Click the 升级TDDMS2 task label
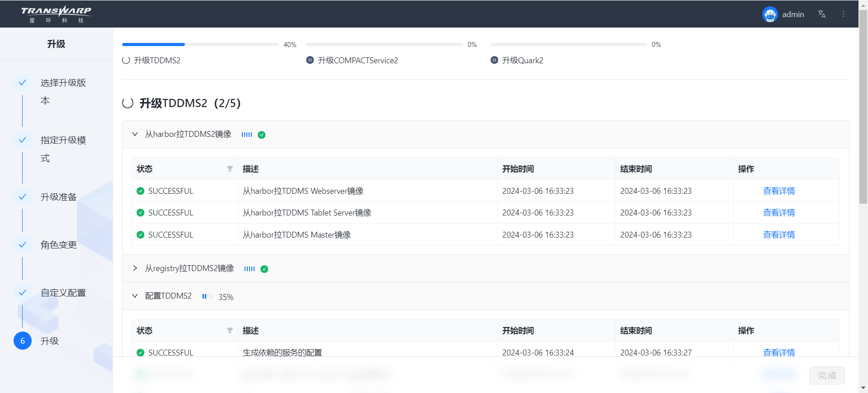868x393 pixels. pyautogui.click(x=157, y=60)
